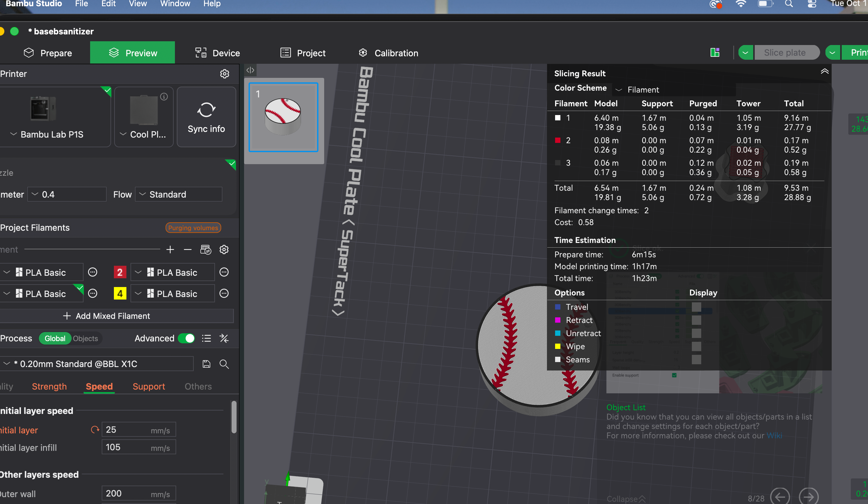Open macOS Spotlight search icon
This screenshot has width=868, height=504.
pyautogui.click(x=789, y=4)
